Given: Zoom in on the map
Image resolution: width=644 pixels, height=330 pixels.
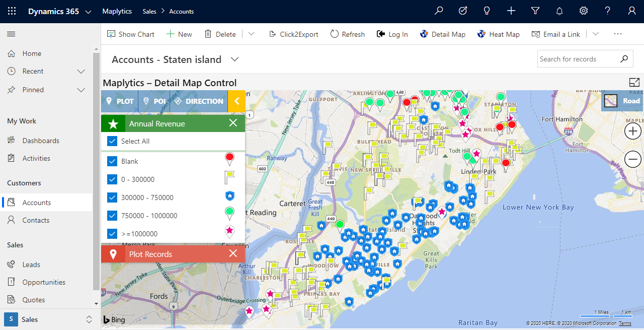Looking at the screenshot, I should click(632, 131).
